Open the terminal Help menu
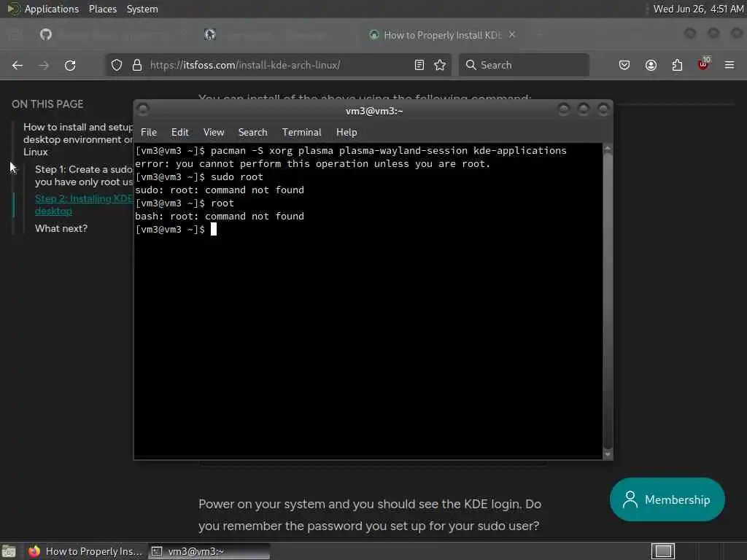The image size is (747, 560). click(347, 133)
